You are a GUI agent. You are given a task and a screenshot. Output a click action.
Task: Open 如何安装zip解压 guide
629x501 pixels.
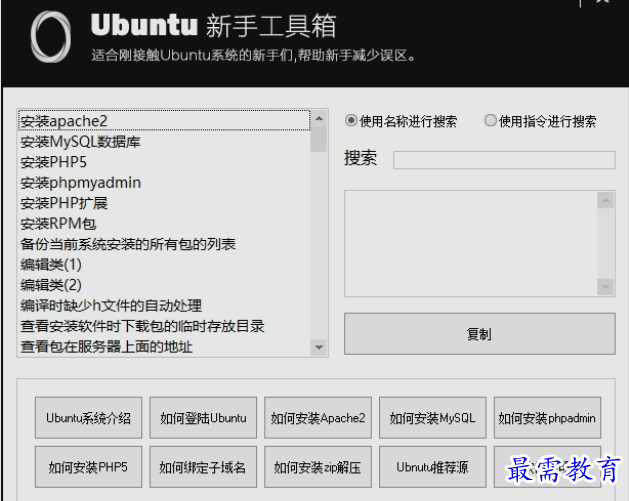pyautogui.click(x=318, y=467)
